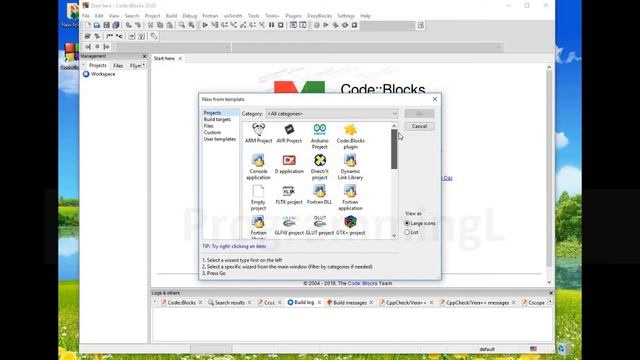Click the Break debugger pause icon
Screen dimensions: 640x360
point(271,25)
